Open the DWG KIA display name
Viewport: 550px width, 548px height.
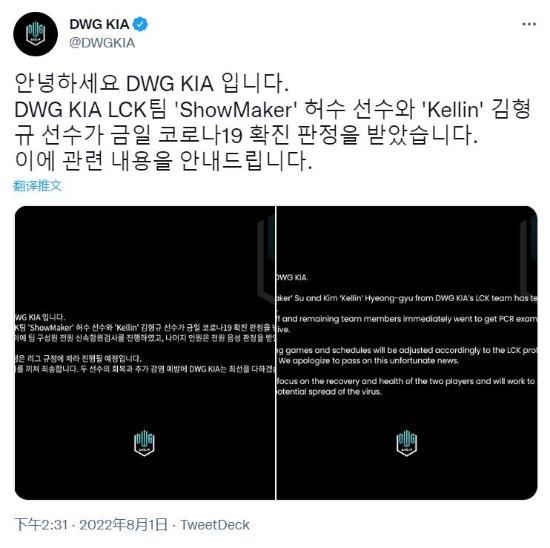pos(99,24)
